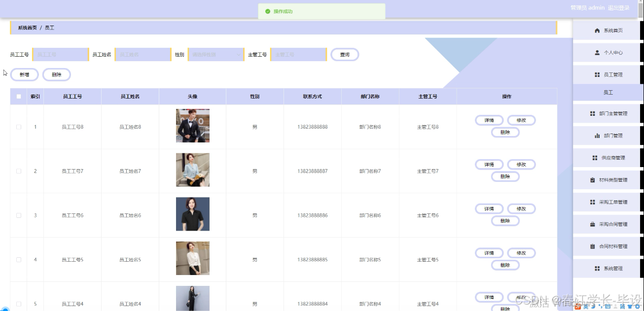Open the 请选择性别 dropdown

tap(215, 54)
